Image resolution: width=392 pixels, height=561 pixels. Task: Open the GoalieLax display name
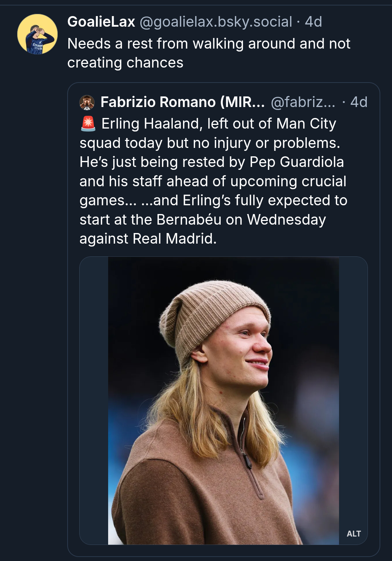coord(101,22)
